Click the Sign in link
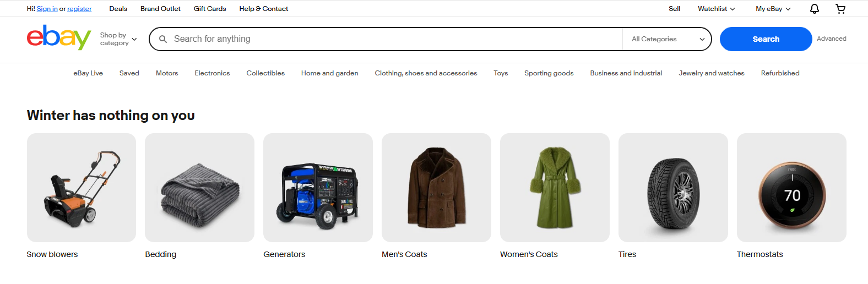 pos(47,9)
